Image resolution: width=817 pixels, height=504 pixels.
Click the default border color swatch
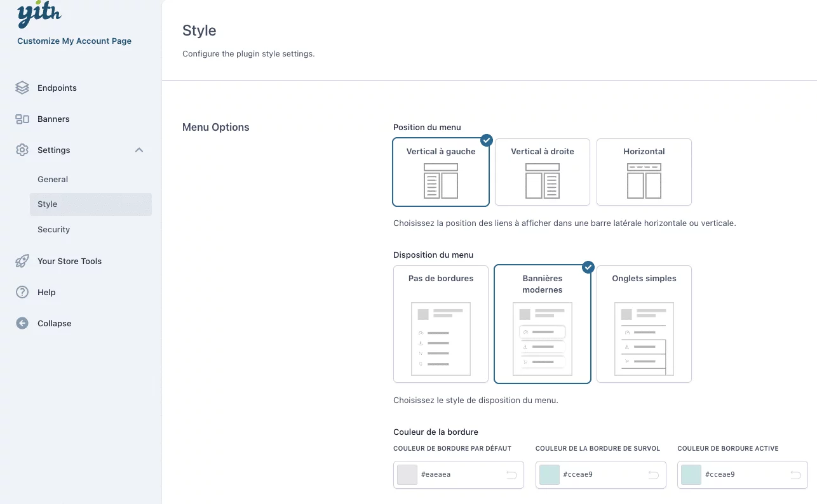coord(407,474)
